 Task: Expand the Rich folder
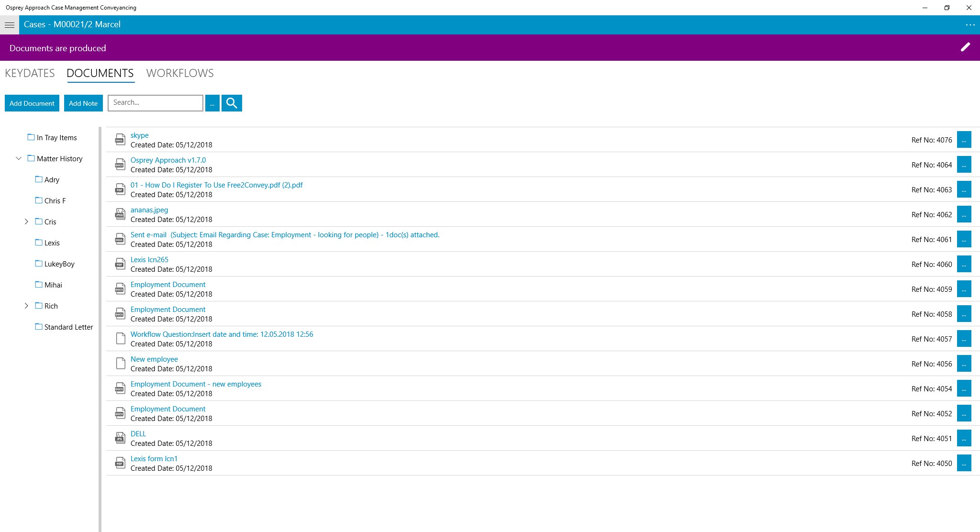pyautogui.click(x=26, y=306)
